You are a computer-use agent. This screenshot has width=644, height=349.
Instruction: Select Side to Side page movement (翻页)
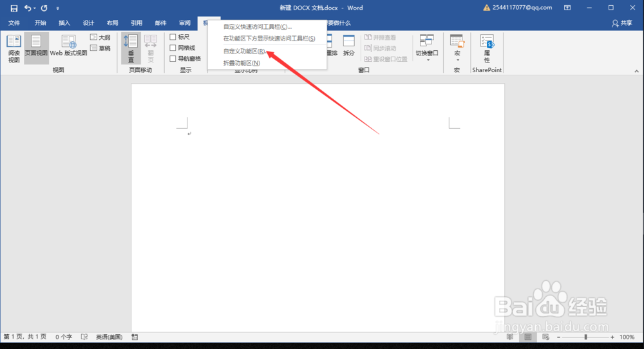point(151,48)
